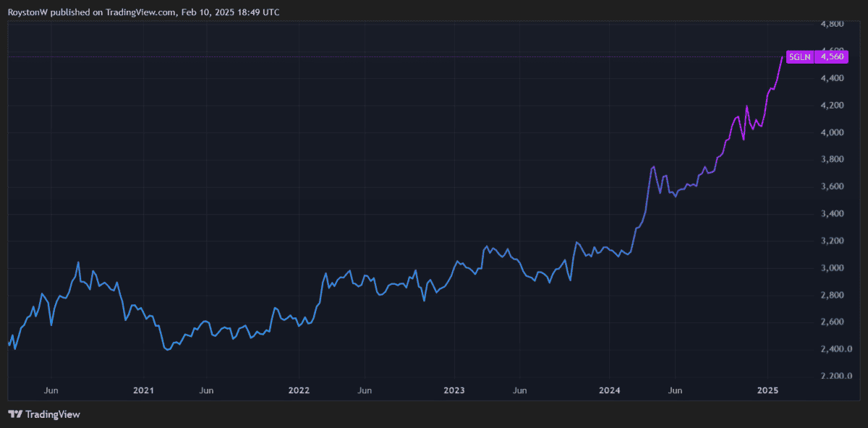Click the TradingView.com link in the header
Image resolution: width=868 pixels, height=428 pixels.
140,12
